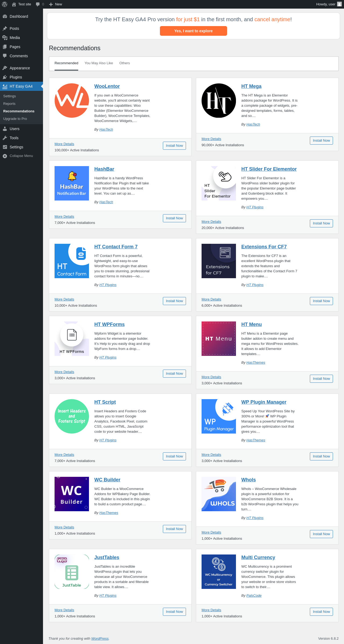Switch to You May Also Like tab
This screenshot has width=344, height=644.
[x=99, y=63]
